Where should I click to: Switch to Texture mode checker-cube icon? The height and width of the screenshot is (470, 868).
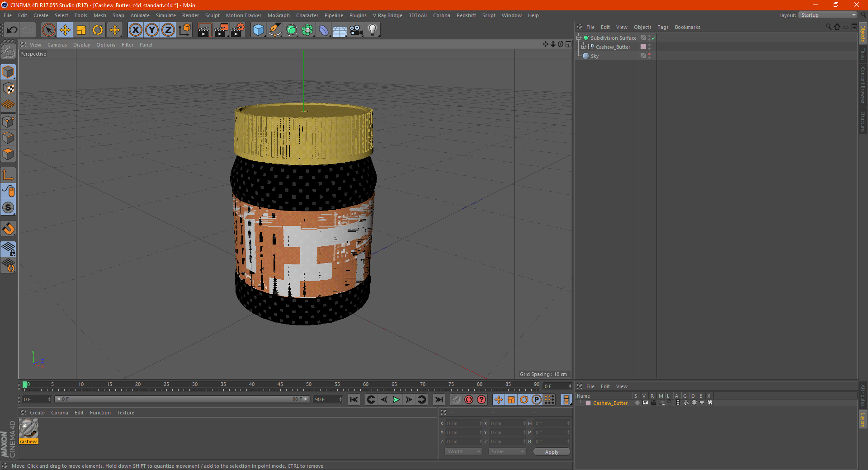coord(8,89)
